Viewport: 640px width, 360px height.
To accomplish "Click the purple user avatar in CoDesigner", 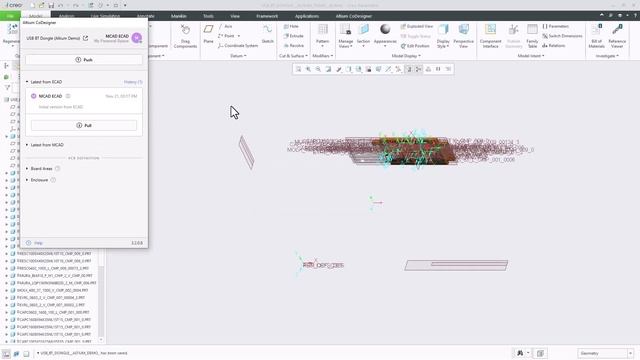I will 137,38.
